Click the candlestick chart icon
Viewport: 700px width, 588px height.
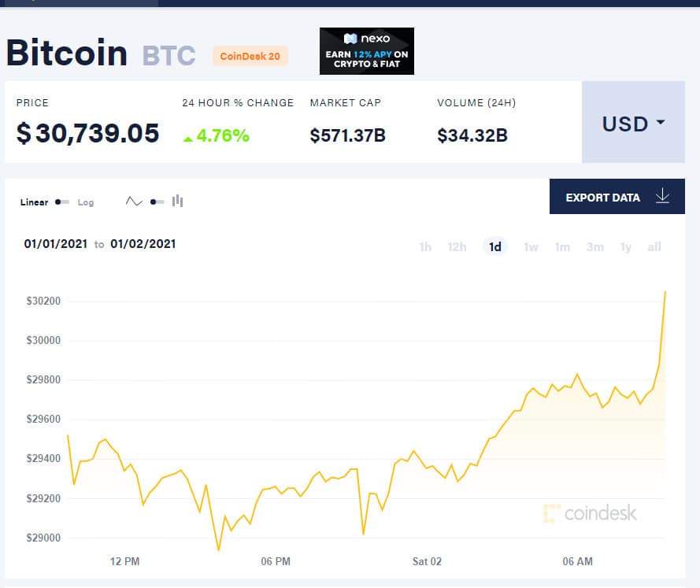pyautogui.click(x=178, y=202)
